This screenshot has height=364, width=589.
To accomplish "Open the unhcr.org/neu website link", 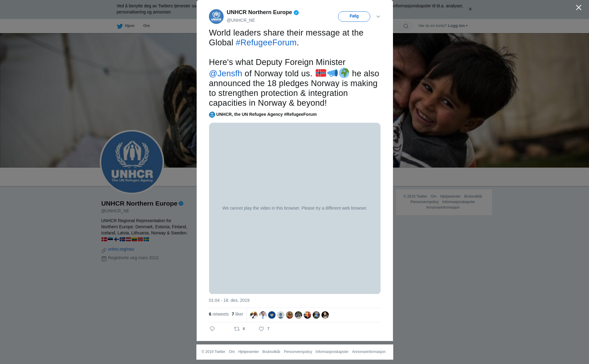I will (x=121, y=249).
